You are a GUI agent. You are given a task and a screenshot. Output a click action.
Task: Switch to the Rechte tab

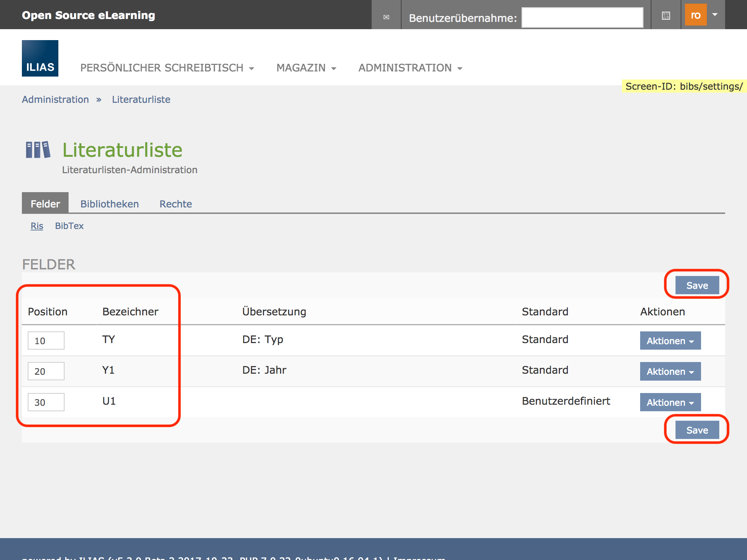pos(175,204)
